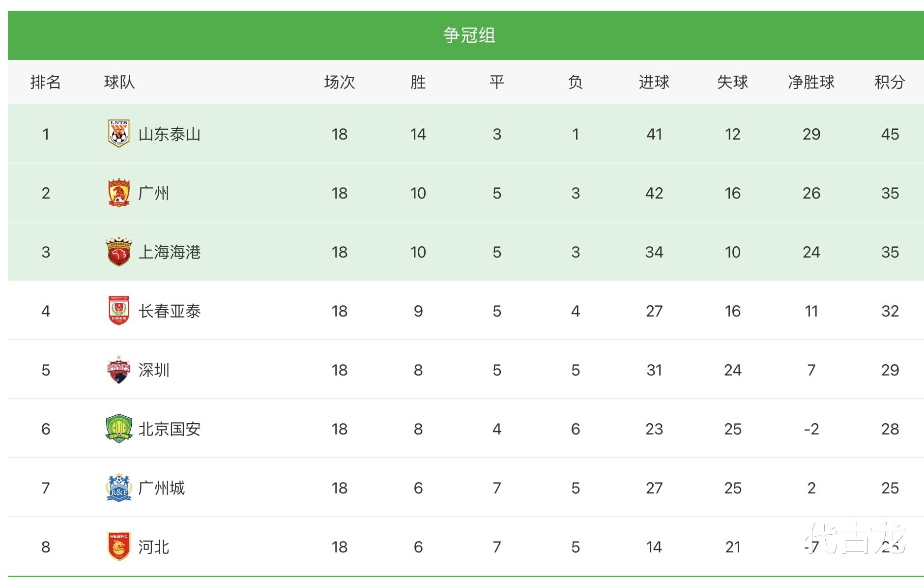Select the 长春亚泰 team badge
Screen dimensions: 924x577
click(x=118, y=311)
